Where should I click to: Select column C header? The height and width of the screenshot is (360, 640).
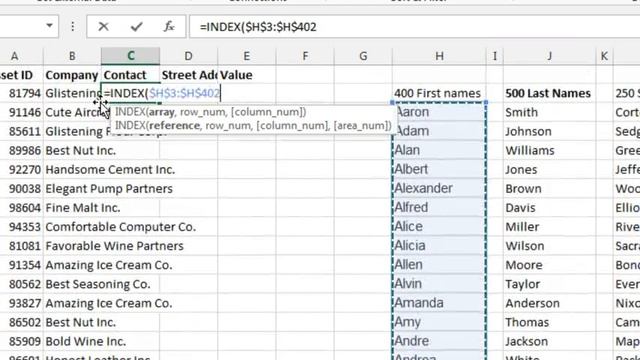coord(131,56)
